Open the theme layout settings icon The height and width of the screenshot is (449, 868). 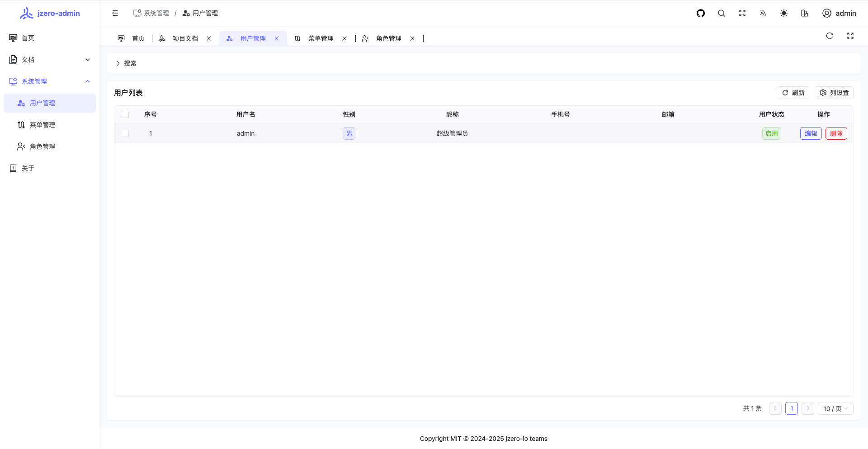pos(805,13)
